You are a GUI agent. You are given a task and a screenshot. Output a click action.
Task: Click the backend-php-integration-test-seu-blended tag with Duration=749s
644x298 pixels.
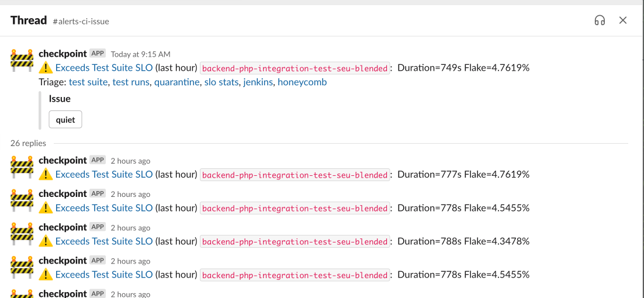tap(295, 68)
